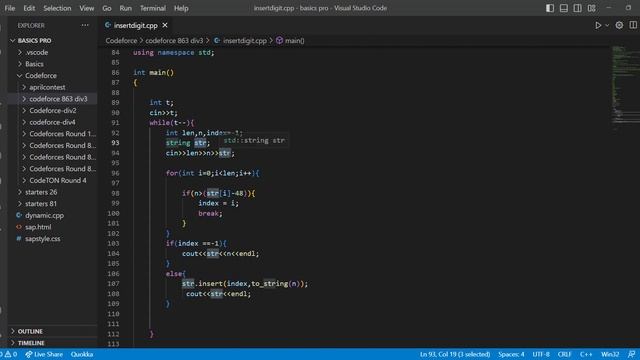The width and height of the screenshot is (640, 360).
Task: Expand the Codeforce-div2 folder
Action: coord(52,111)
